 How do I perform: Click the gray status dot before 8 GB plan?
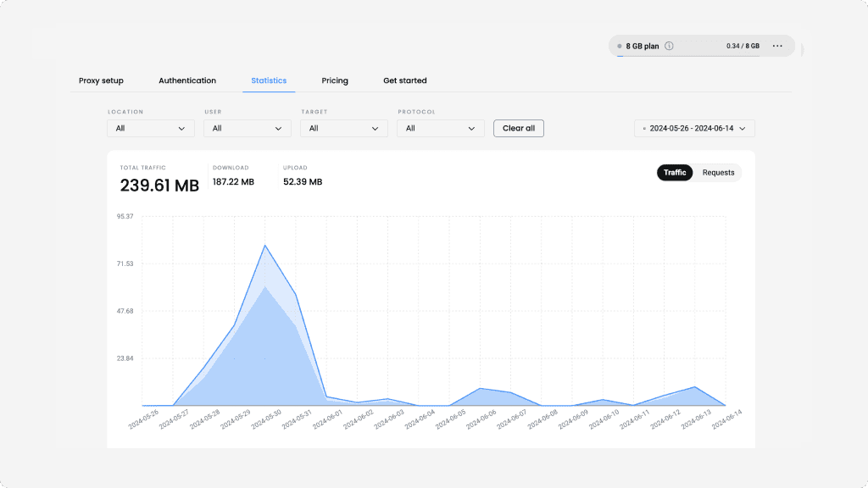tap(620, 46)
